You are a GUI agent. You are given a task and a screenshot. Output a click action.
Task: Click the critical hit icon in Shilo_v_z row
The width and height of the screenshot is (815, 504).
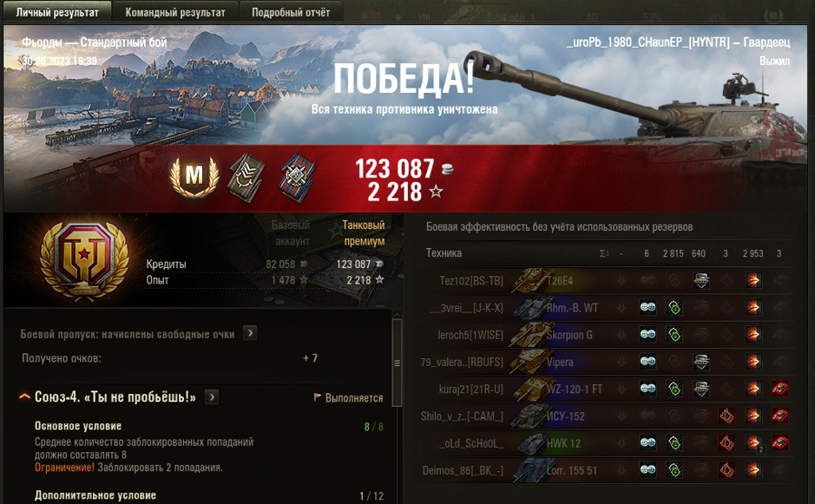[x=726, y=416]
